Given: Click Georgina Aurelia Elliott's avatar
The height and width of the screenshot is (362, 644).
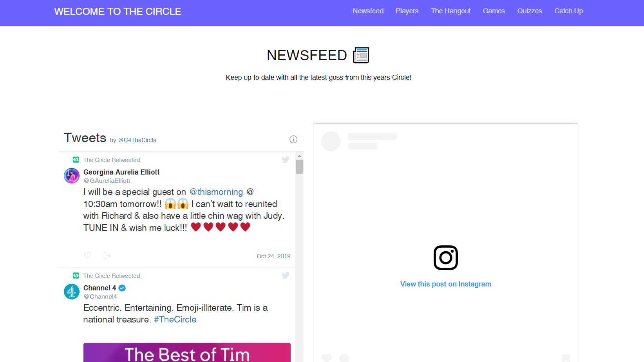Looking at the screenshot, I should click(x=72, y=176).
